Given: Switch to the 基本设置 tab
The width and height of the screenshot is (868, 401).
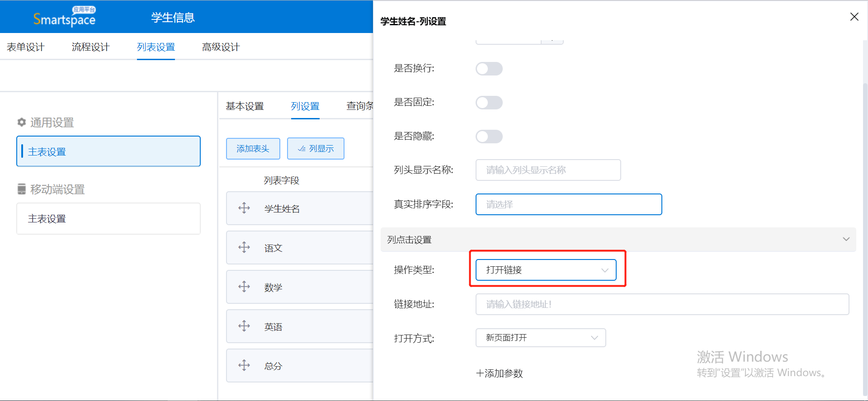Looking at the screenshot, I should tap(245, 106).
